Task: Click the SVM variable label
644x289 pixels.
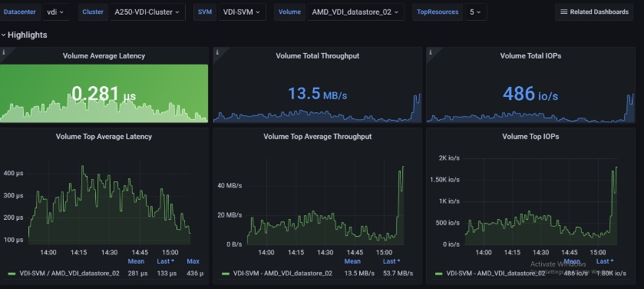Action: tap(205, 12)
